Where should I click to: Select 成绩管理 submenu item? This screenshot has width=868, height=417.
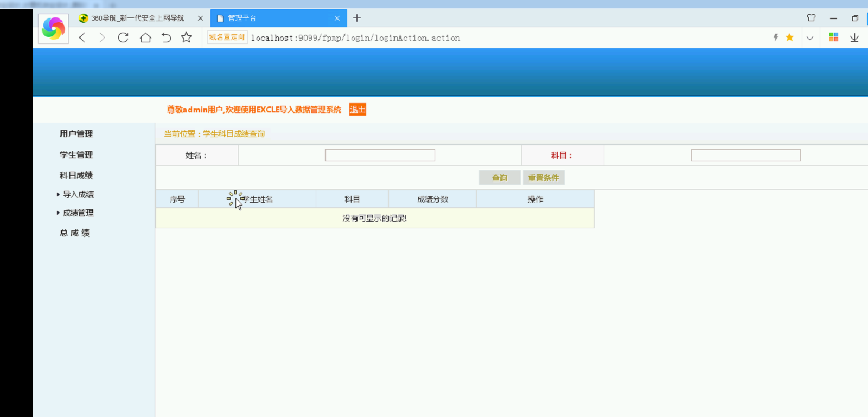click(x=78, y=213)
